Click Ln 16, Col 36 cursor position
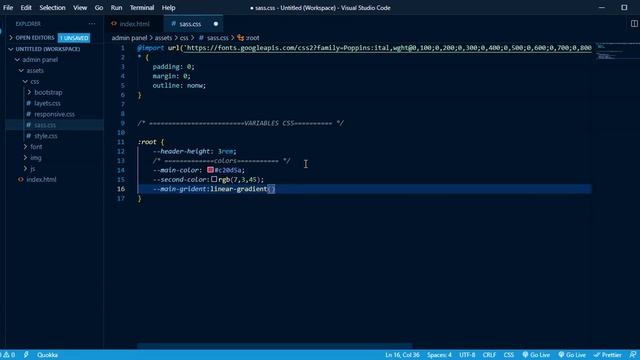 pos(402,355)
